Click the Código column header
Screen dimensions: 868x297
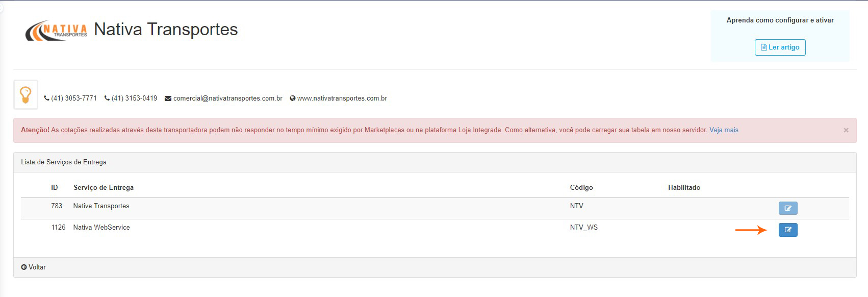[581, 187]
